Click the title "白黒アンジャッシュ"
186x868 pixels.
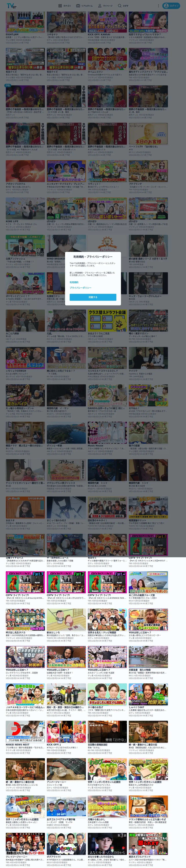click(15, 259)
